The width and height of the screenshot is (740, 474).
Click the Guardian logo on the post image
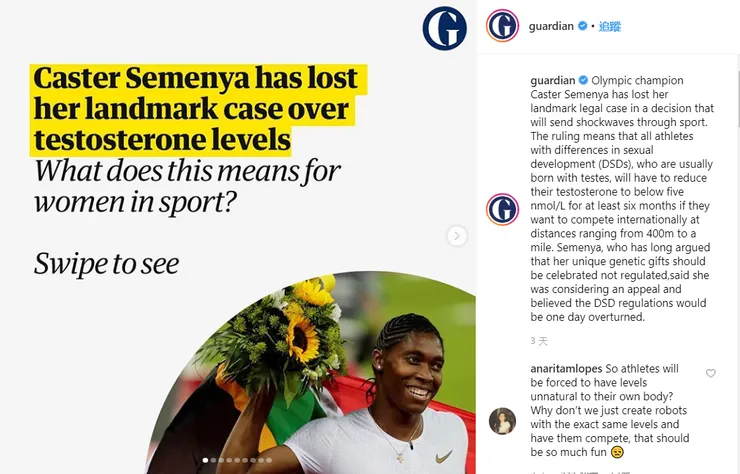(x=444, y=27)
